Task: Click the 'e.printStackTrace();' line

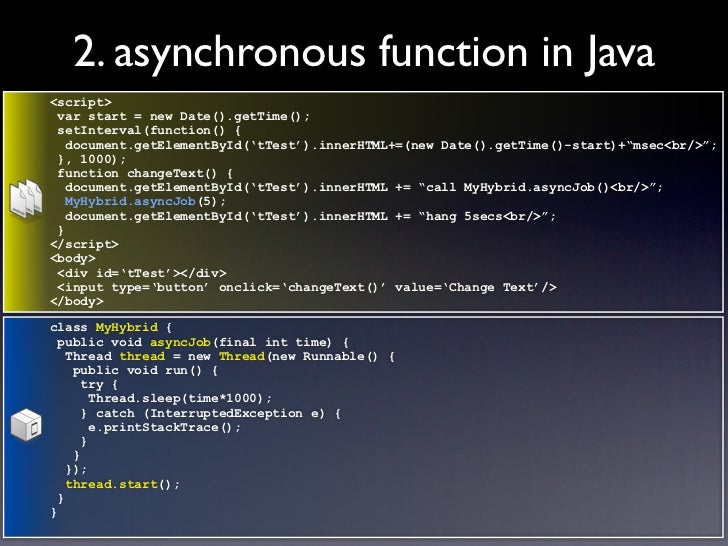Action: pyautogui.click(x=164, y=427)
